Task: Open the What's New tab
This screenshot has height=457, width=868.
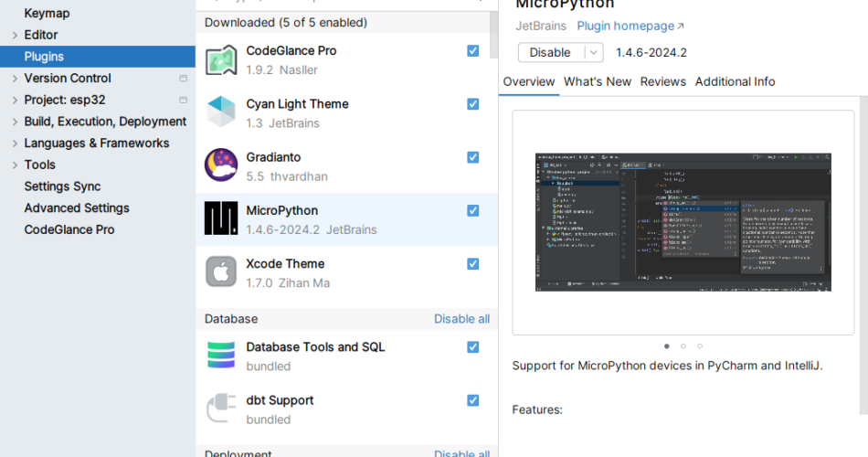Action: (x=598, y=81)
